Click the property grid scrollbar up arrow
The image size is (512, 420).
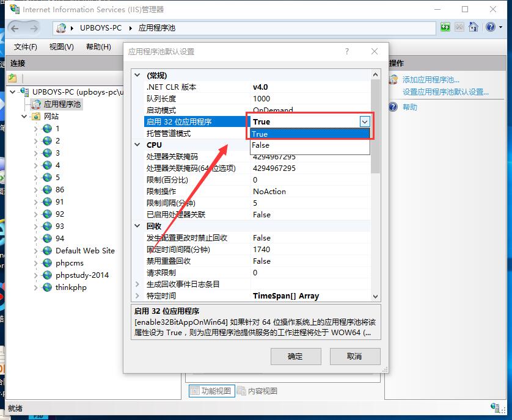(x=376, y=74)
